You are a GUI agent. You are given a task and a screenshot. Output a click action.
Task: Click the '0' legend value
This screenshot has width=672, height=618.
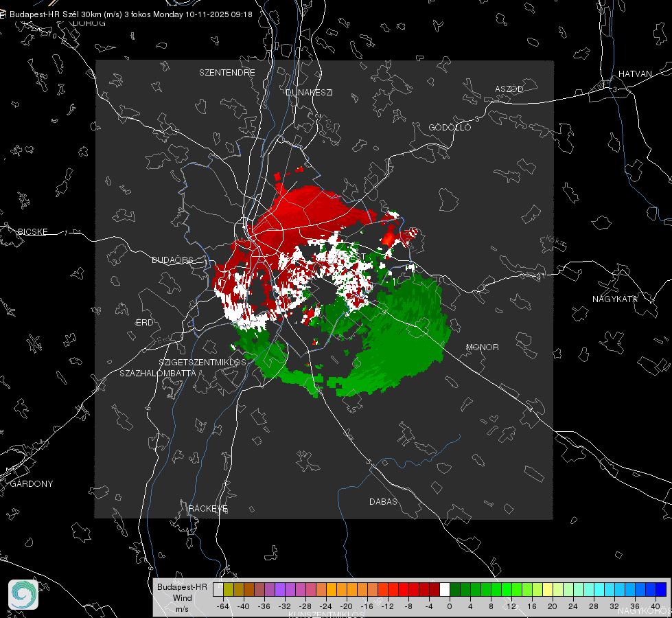coord(450,606)
